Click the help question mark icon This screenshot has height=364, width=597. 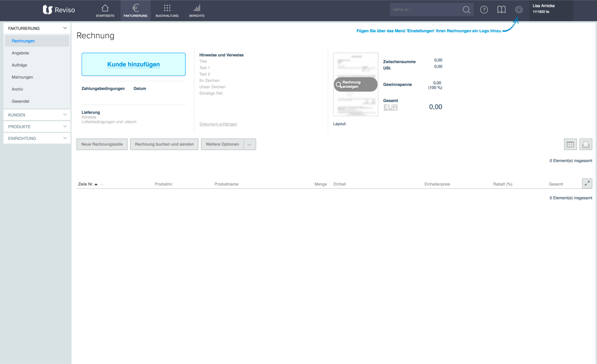[484, 10]
